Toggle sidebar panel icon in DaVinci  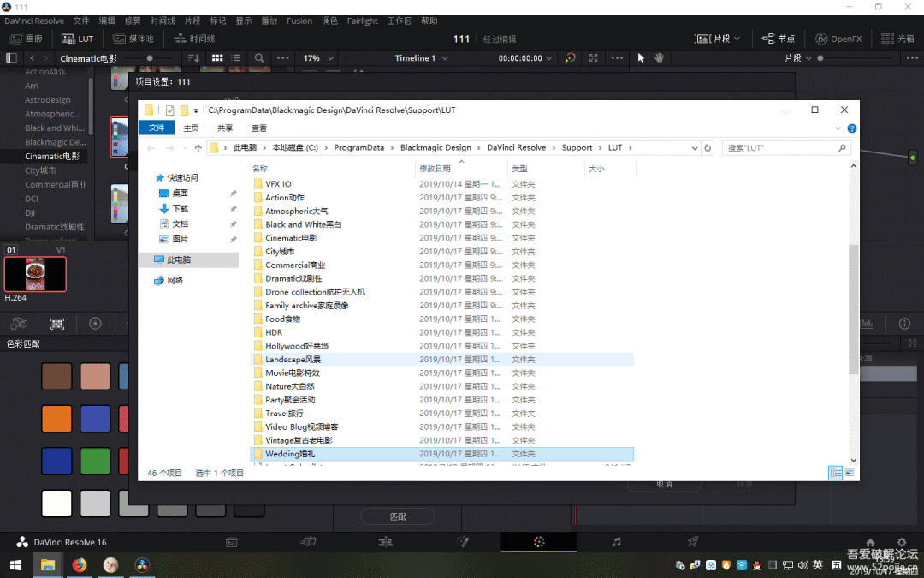coord(11,58)
